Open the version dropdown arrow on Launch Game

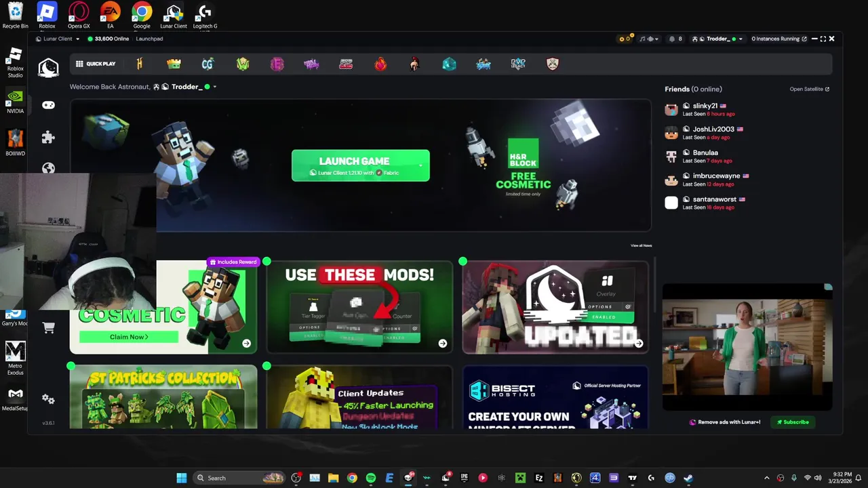click(x=420, y=165)
